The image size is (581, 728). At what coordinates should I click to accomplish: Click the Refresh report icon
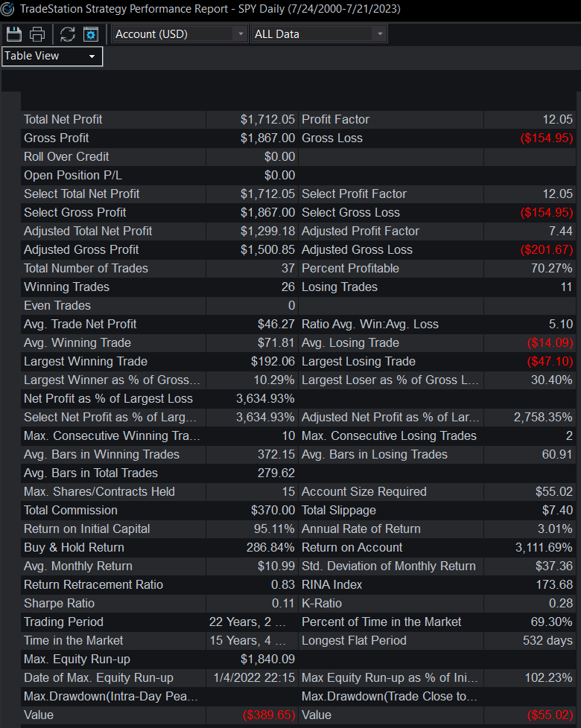tap(68, 34)
